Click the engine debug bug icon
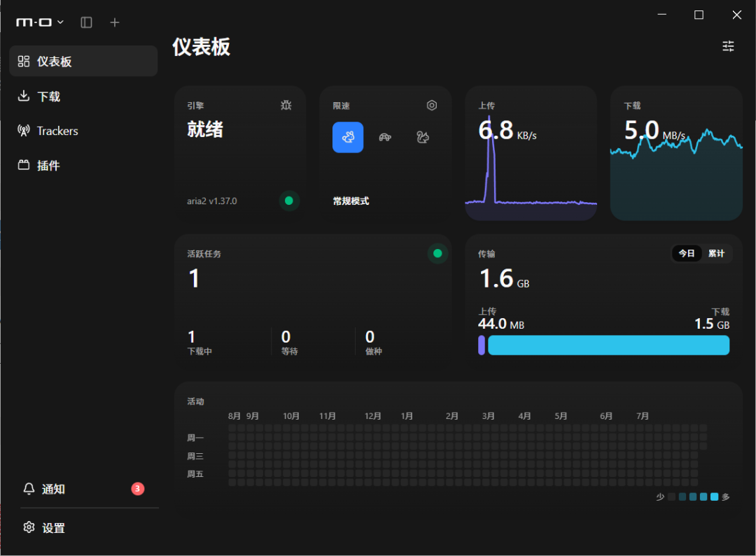Screen dimensions: 756x556 pos(286,105)
